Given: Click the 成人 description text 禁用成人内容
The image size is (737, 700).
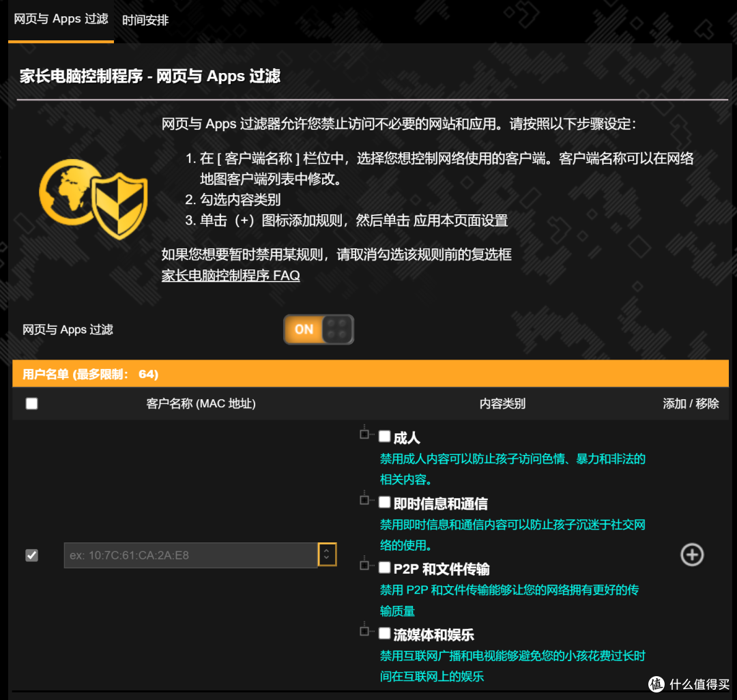Looking at the screenshot, I should (512, 469).
